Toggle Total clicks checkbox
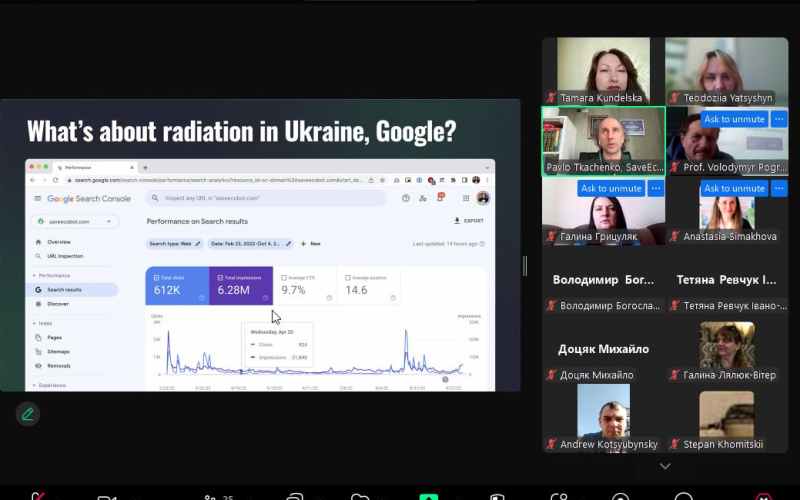Viewport: 800px width, 500px height. [157, 278]
